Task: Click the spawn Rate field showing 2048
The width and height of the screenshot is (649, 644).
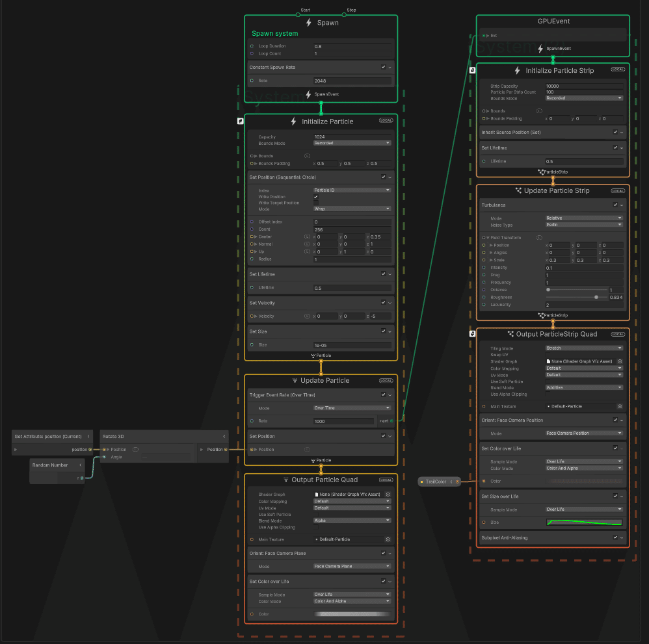Action: [352, 81]
